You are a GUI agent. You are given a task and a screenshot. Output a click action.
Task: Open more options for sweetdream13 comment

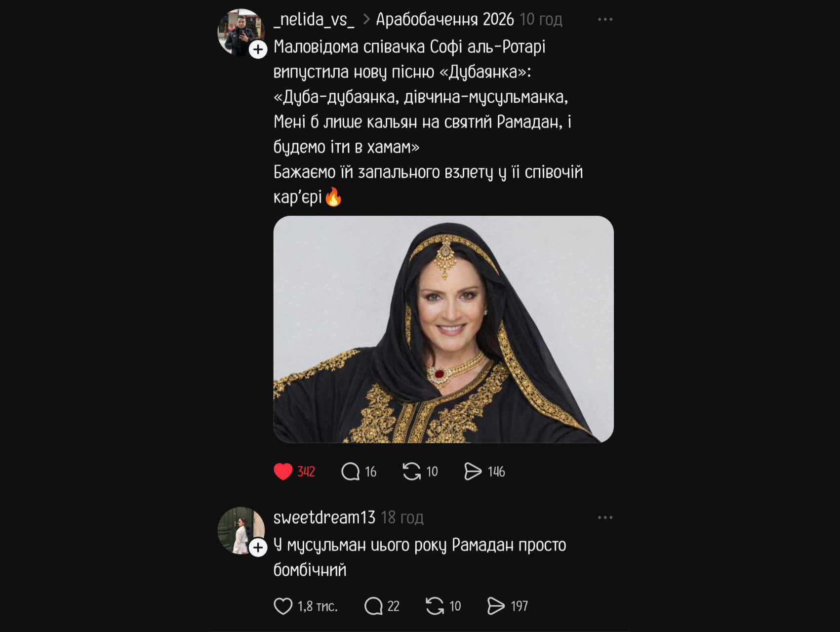click(605, 517)
